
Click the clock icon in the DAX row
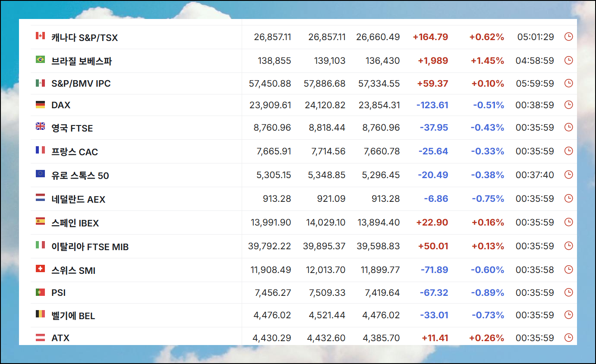point(568,105)
